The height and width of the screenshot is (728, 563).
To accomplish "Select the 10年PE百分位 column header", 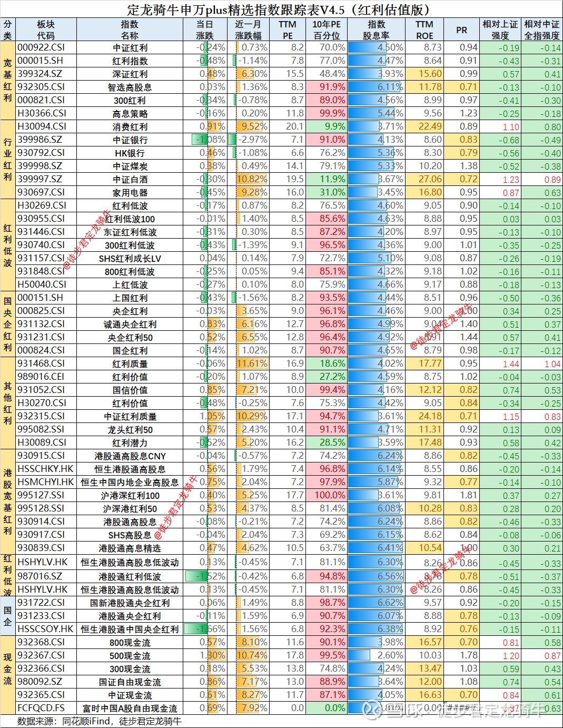I will coord(326,29).
